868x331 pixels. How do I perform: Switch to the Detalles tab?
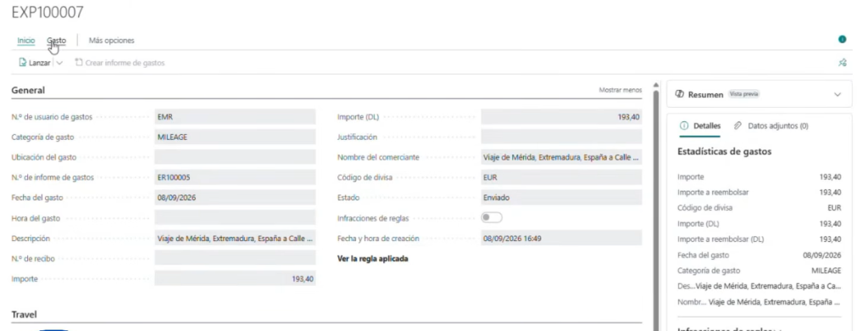click(x=699, y=126)
